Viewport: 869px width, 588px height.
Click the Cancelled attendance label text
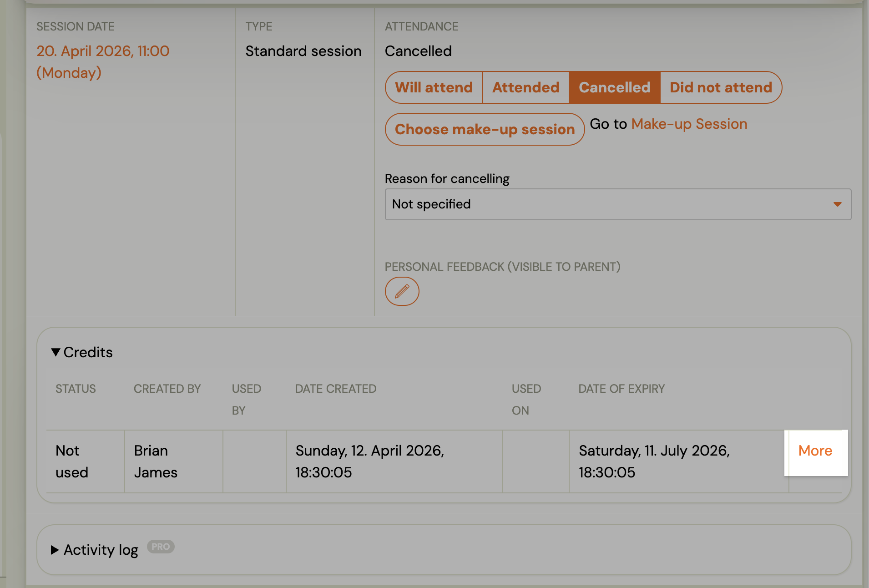point(418,51)
